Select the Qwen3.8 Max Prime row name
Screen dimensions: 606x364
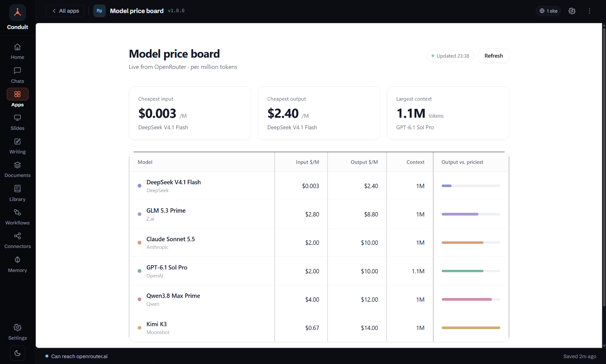[173, 296]
